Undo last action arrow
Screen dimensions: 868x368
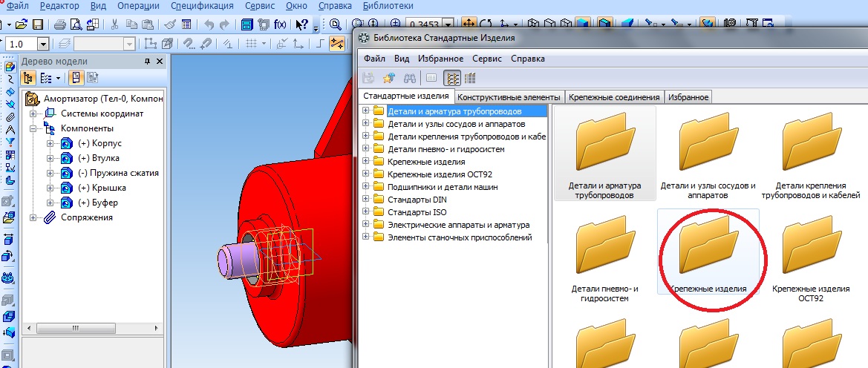[x=209, y=24]
